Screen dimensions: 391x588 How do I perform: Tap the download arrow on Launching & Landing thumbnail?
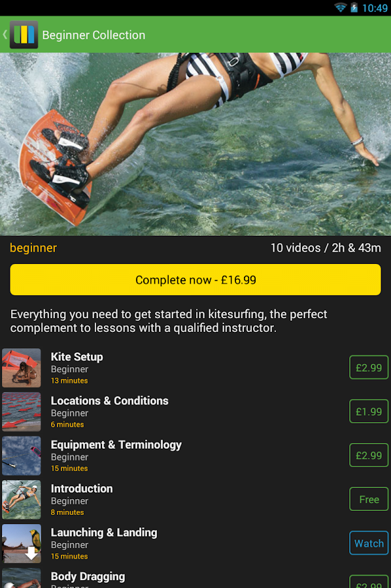(31, 553)
